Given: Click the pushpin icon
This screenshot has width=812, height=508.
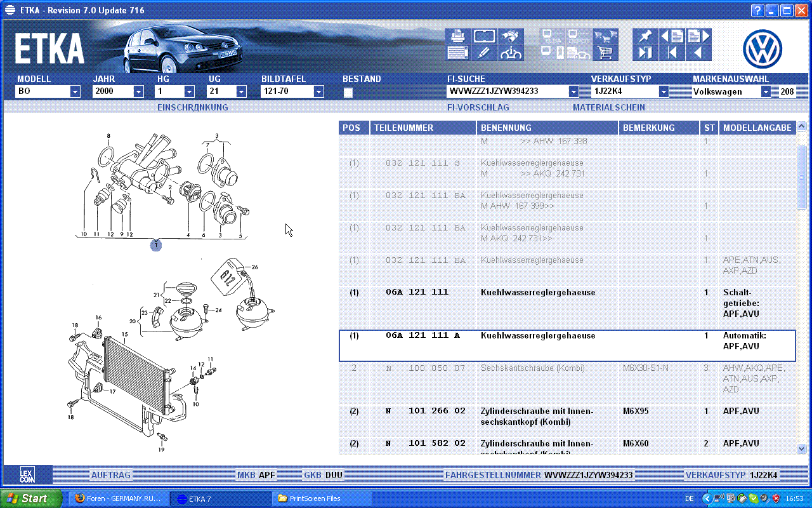Looking at the screenshot, I should coord(645,37).
